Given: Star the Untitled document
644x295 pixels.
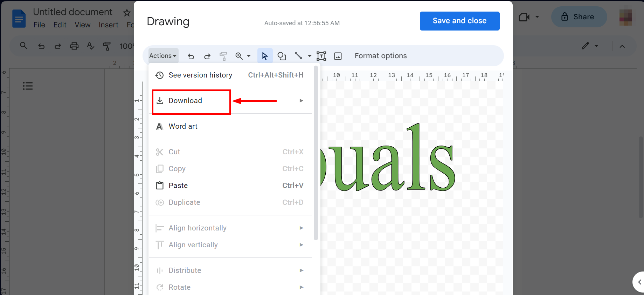Looking at the screenshot, I should [x=127, y=13].
